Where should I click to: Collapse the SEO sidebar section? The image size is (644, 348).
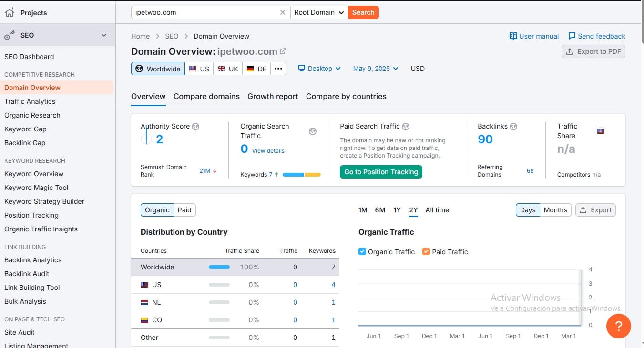coord(104,35)
